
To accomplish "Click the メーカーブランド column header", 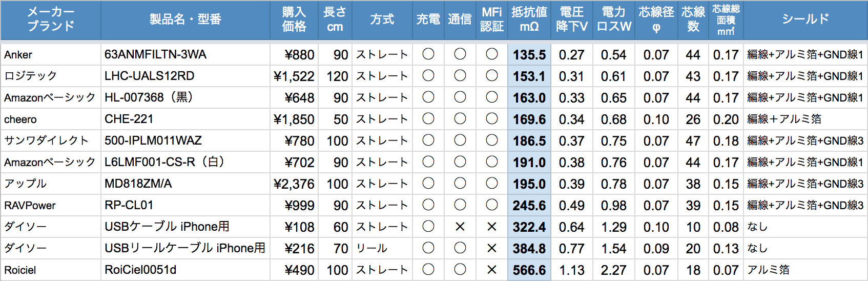I will point(51,19).
